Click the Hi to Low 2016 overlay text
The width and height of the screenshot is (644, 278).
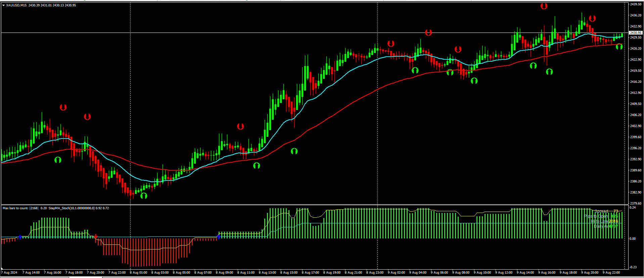point(604,221)
